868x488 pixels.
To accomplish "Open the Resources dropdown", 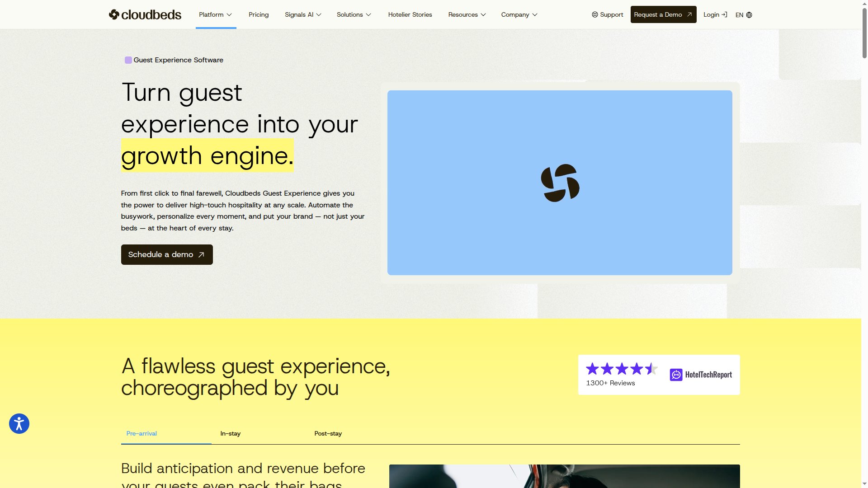I will point(467,14).
